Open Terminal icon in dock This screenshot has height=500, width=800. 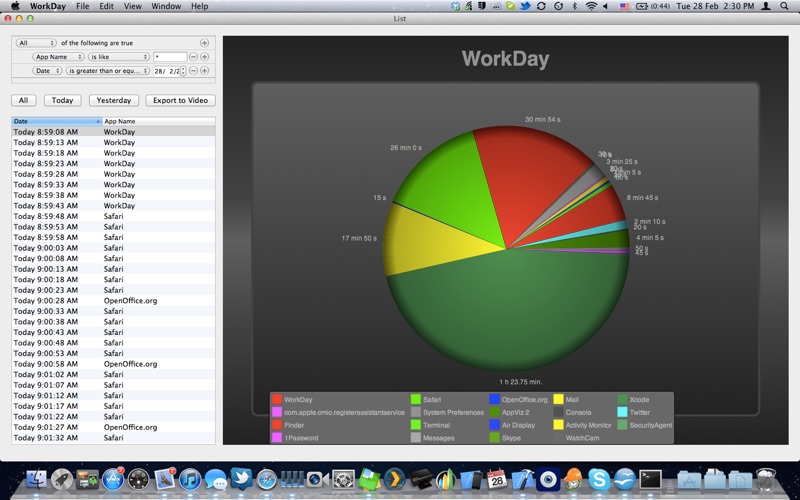[651, 480]
